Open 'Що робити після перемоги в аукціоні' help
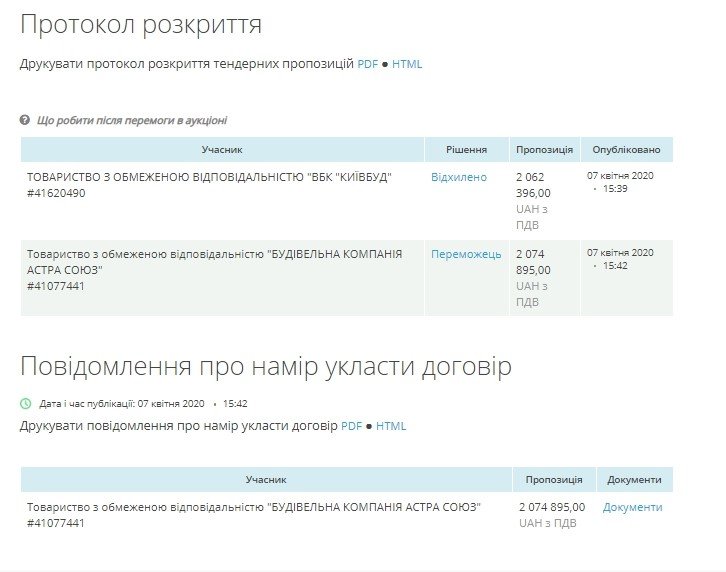 [132, 120]
